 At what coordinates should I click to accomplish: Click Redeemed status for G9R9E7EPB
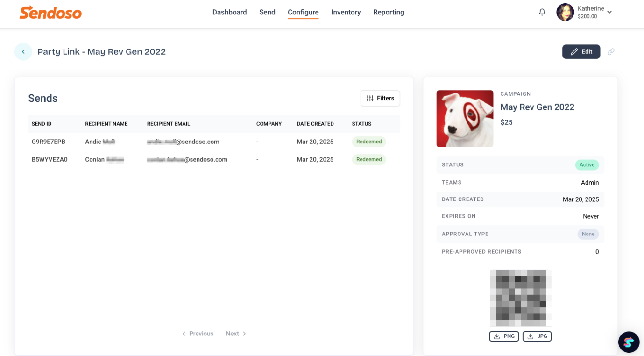pos(369,142)
